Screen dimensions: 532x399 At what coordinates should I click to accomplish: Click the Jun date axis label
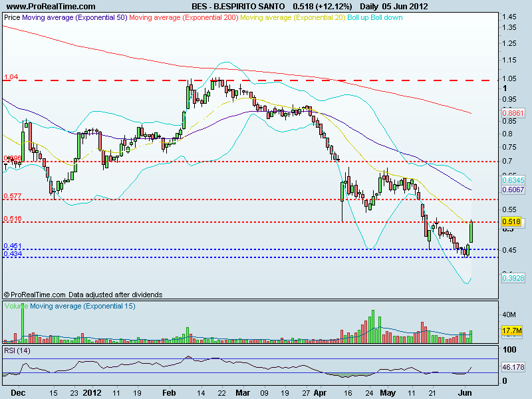(x=465, y=393)
